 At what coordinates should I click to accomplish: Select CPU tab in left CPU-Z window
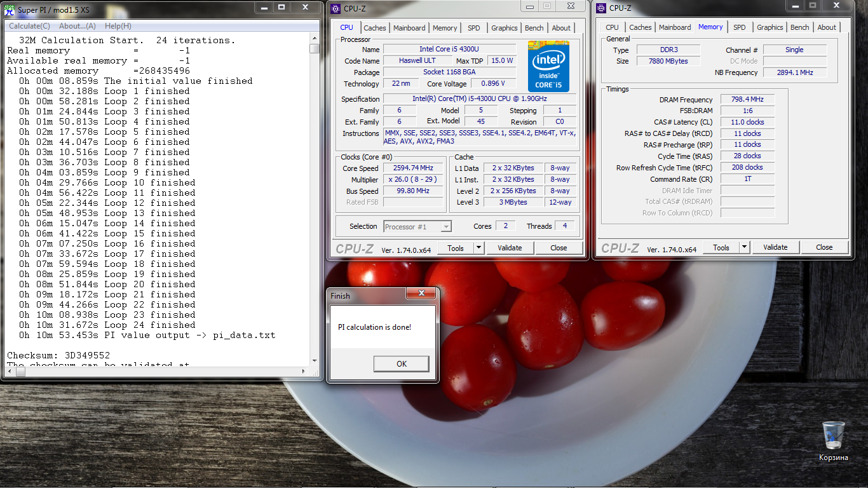(x=347, y=27)
